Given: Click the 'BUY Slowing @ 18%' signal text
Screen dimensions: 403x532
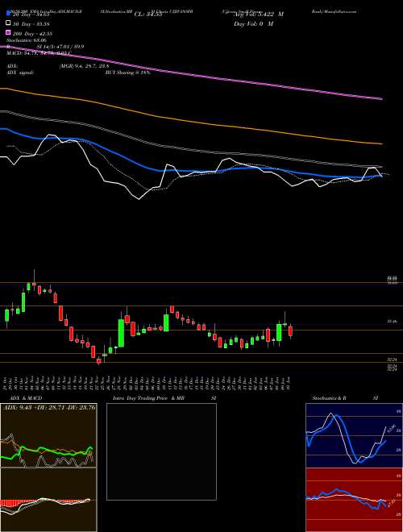Looking at the screenshot, I should (127, 73).
